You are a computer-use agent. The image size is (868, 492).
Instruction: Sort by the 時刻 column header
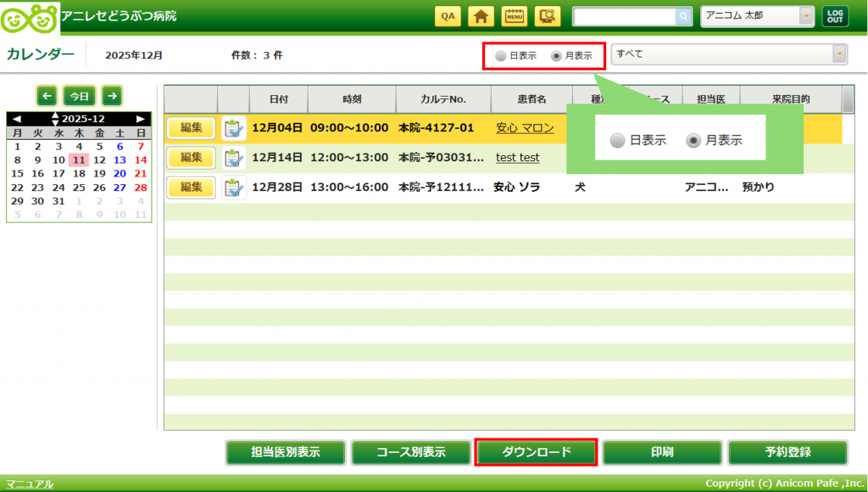tap(352, 99)
